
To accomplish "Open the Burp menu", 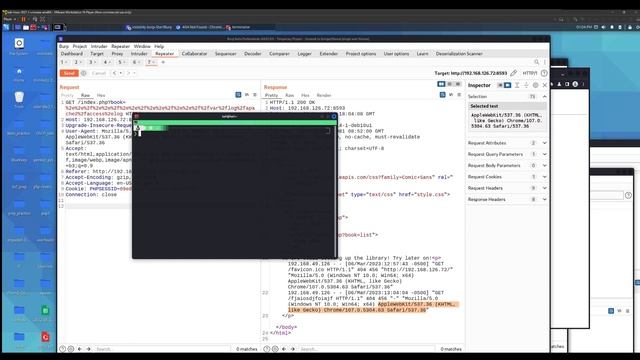I will 64,47.
